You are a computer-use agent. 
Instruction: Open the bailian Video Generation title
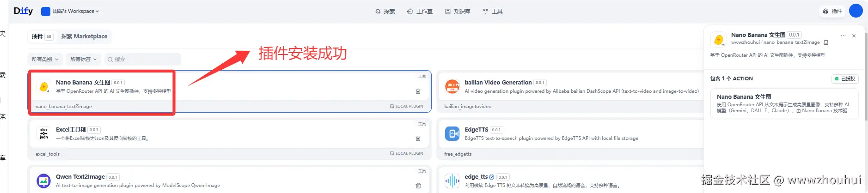[498, 82]
